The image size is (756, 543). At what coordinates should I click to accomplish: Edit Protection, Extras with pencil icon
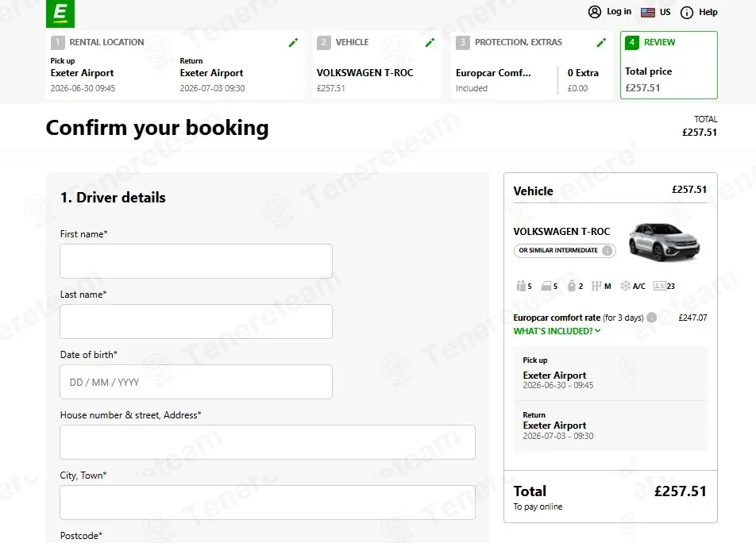[600, 43]
